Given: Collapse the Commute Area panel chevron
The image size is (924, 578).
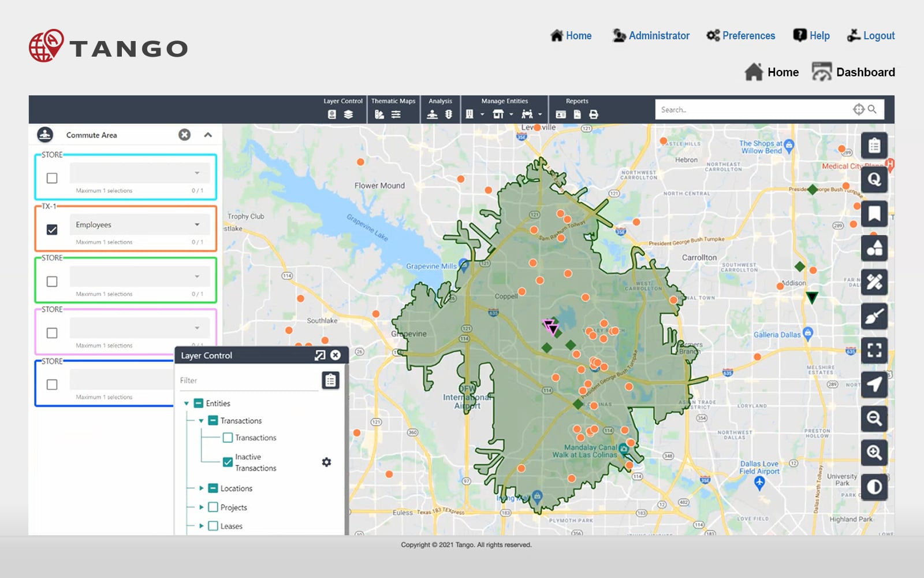Looking at the screenshot, I should click(208, 135).
